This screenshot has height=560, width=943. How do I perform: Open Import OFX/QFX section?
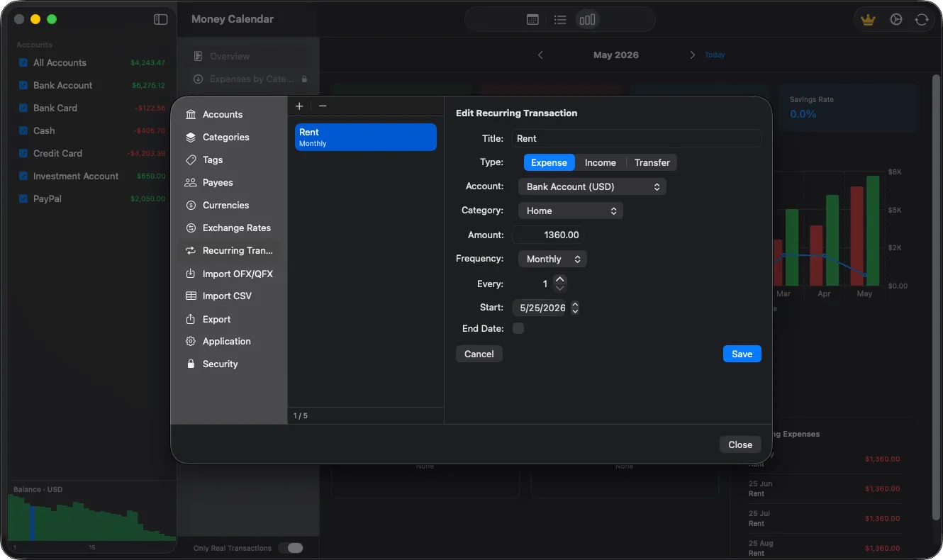228,274
